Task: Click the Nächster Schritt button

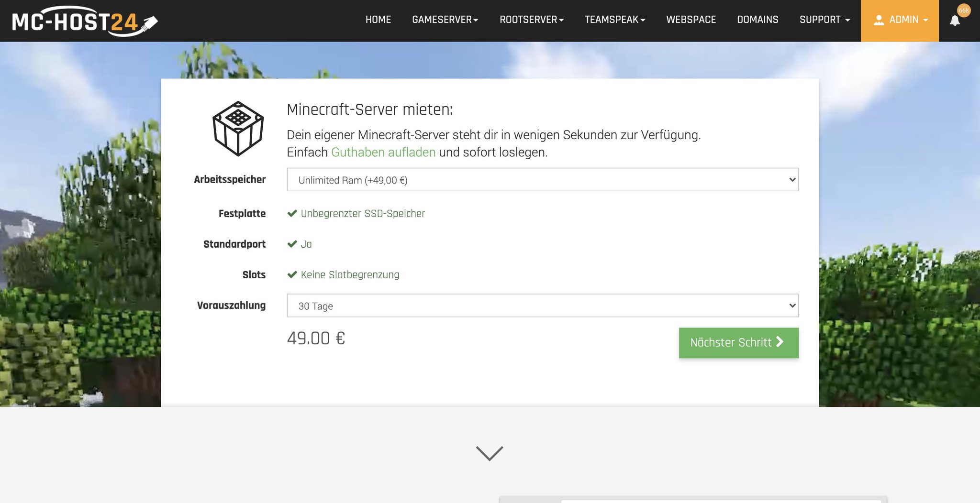Action: coord(738,343)
